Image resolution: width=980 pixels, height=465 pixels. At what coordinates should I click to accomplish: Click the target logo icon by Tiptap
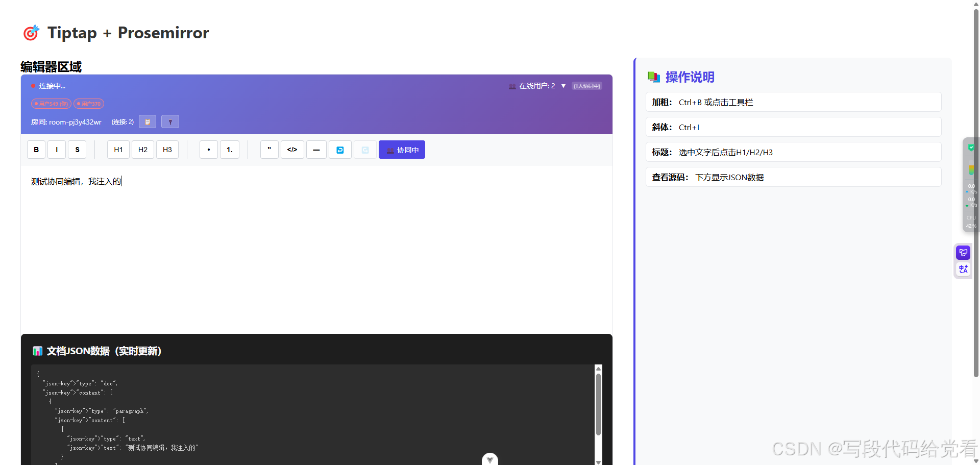31,33
